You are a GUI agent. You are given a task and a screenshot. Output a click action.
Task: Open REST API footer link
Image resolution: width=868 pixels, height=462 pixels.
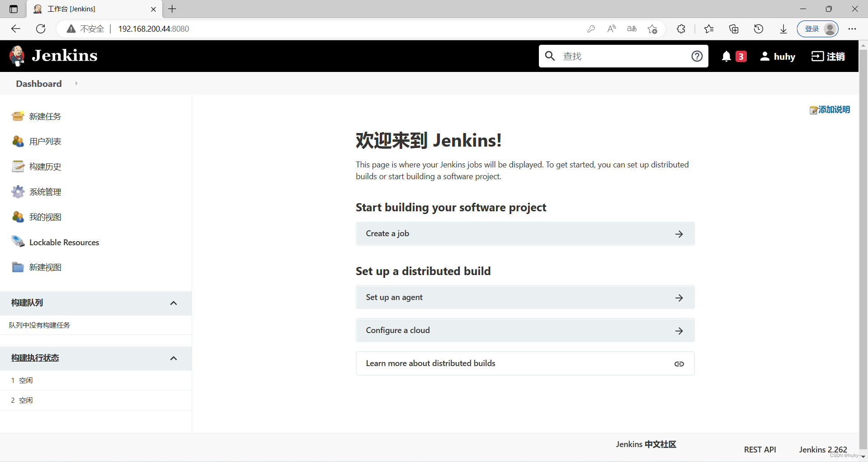click(760, 450)
